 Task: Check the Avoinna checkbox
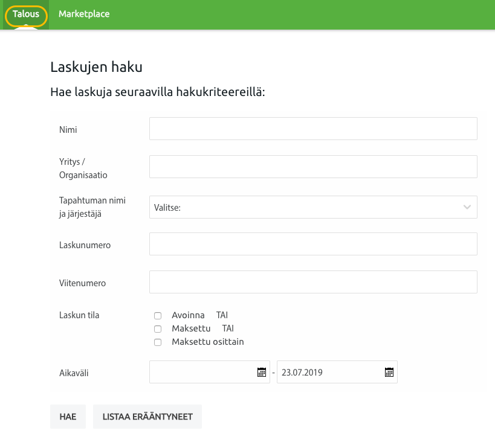pyautogui.click(x=158, y=316)
